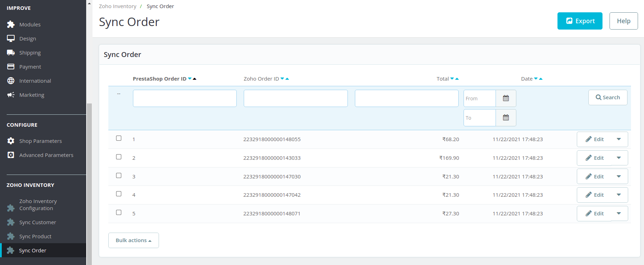Click the Help button
The image size is (644, 265).
(x=624, y=21)
